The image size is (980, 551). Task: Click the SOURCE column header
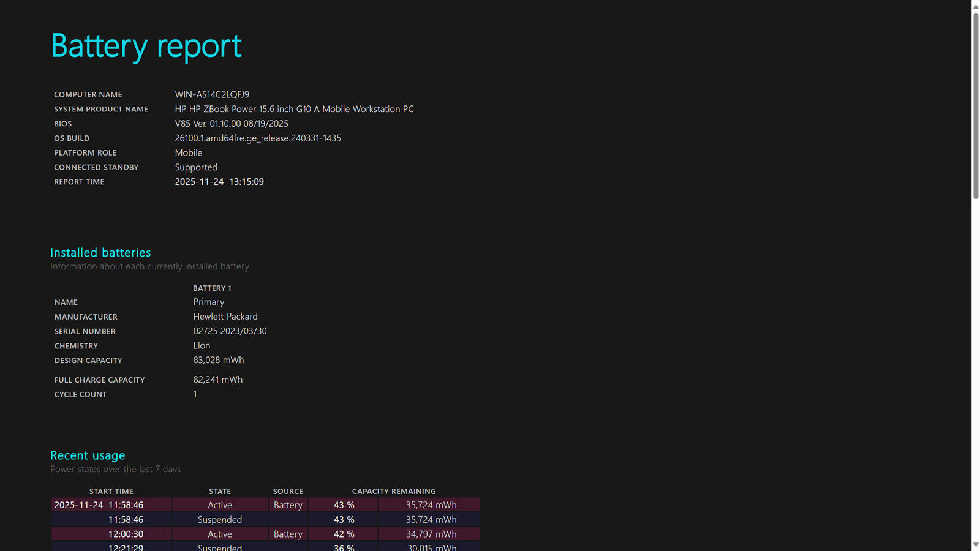click(288, 492)
